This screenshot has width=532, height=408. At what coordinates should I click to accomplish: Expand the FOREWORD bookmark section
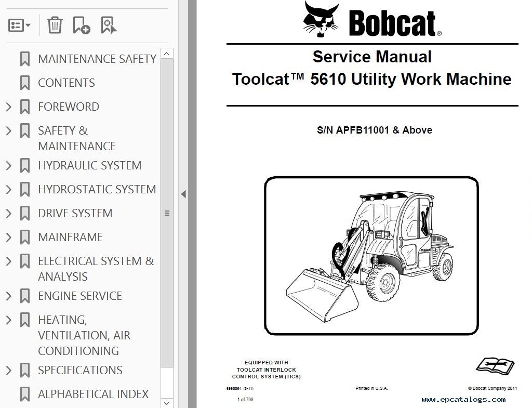click(x=8, y=107)
